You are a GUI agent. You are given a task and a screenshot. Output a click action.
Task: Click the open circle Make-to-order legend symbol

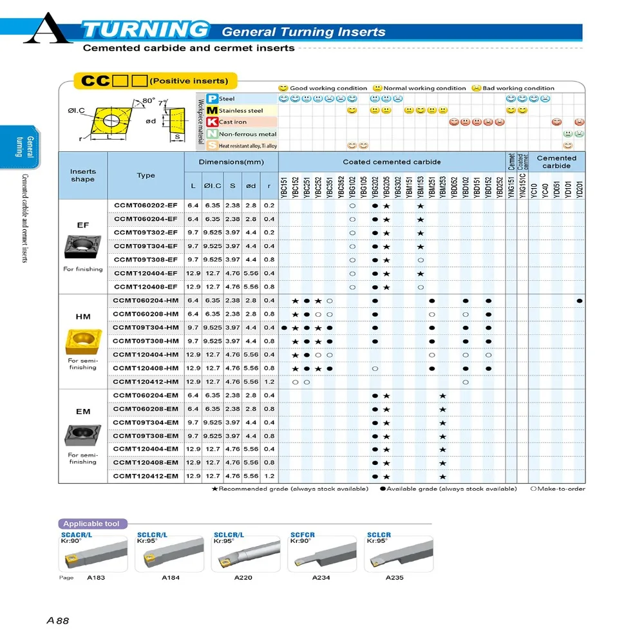click(533, 489)
